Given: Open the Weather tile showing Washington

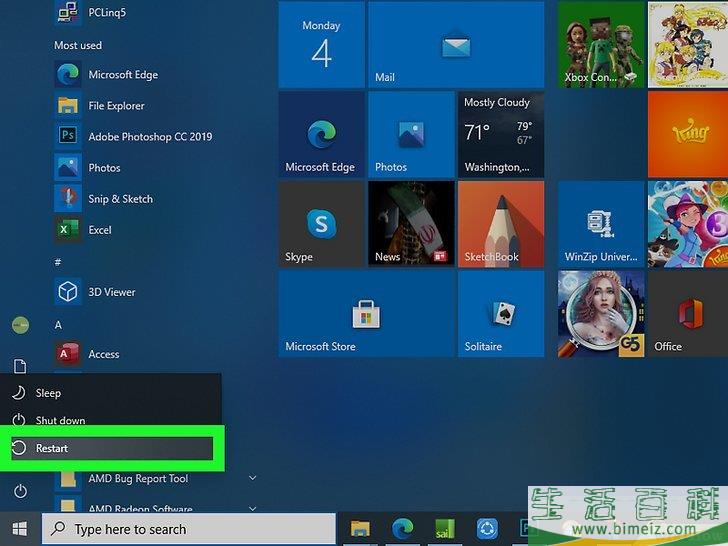Looking at the screenshot, I should click(501, 134).
